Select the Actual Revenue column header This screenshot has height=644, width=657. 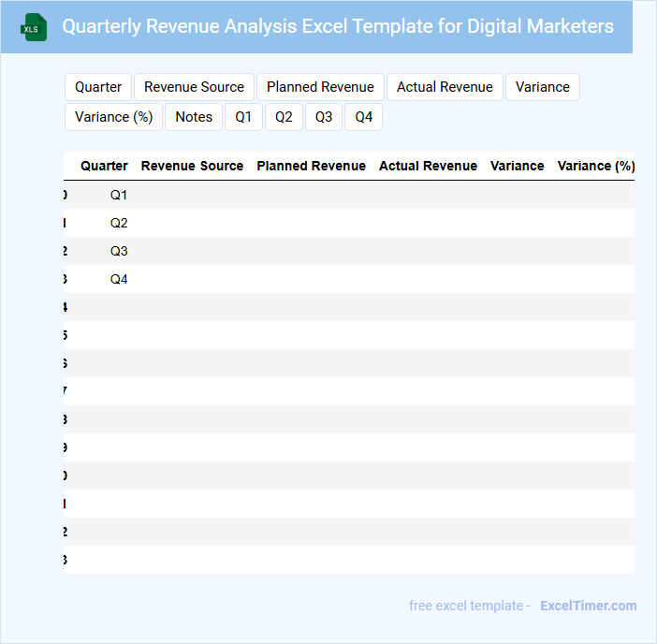pos(428,166)
